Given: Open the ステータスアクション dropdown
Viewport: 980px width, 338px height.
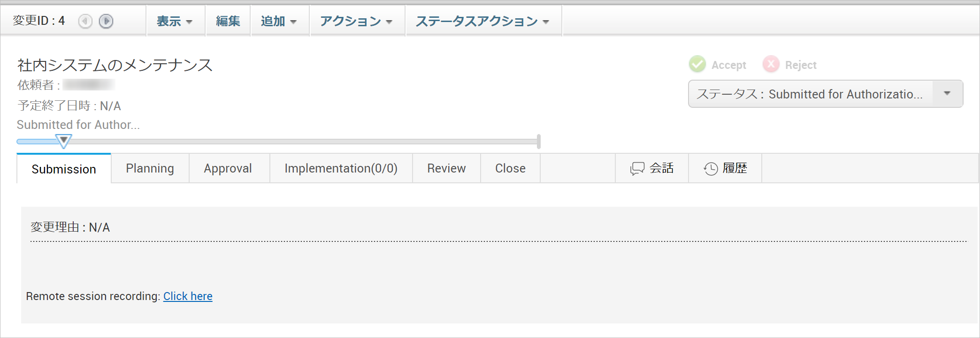Looking at the screenshot, I should tap(482, 21).
